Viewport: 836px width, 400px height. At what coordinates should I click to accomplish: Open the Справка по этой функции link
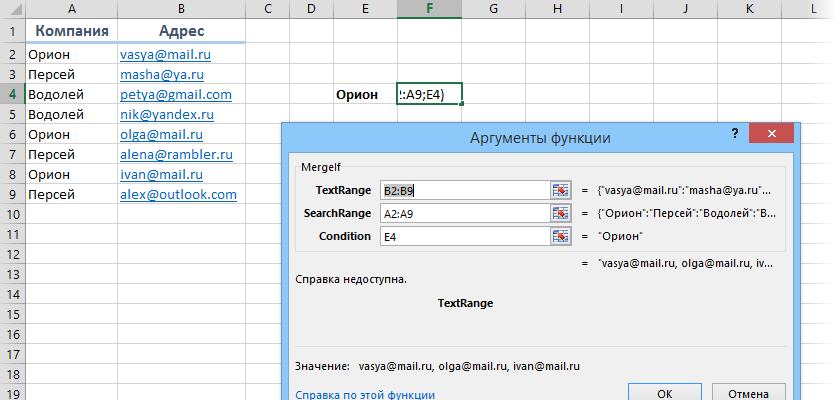365,394
